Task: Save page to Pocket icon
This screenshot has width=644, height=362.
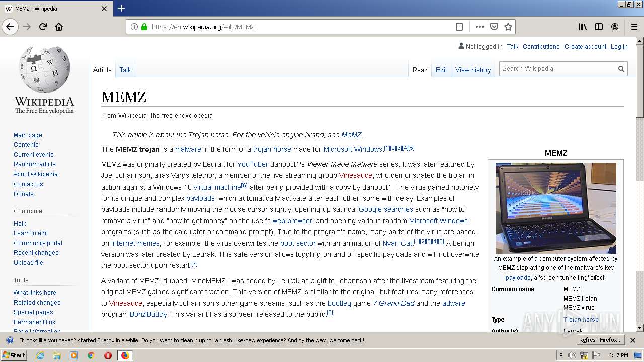Action: (494, 27)
